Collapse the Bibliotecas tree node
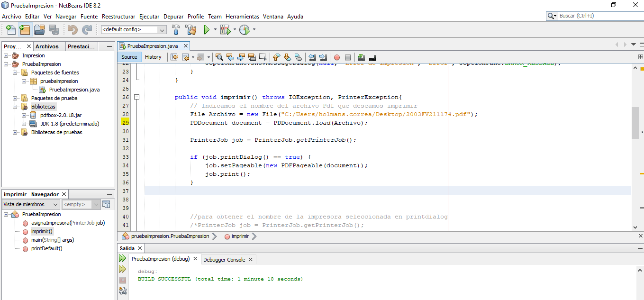 (15, 106)
